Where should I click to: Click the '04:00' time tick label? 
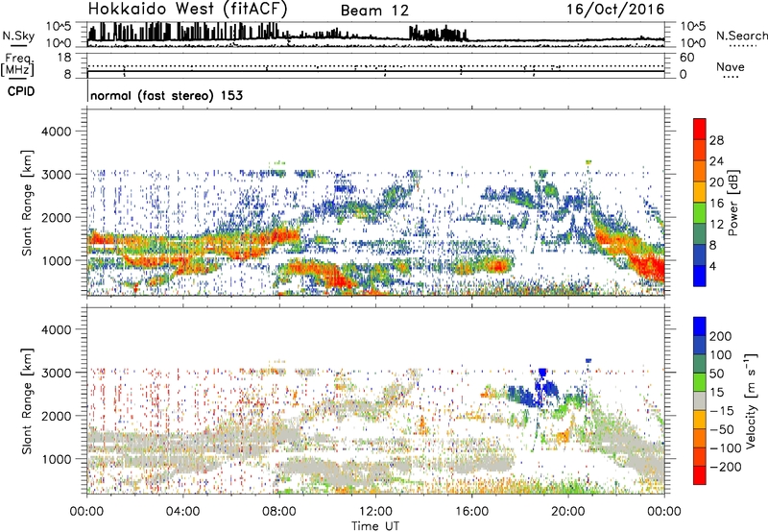coord(182,512)
